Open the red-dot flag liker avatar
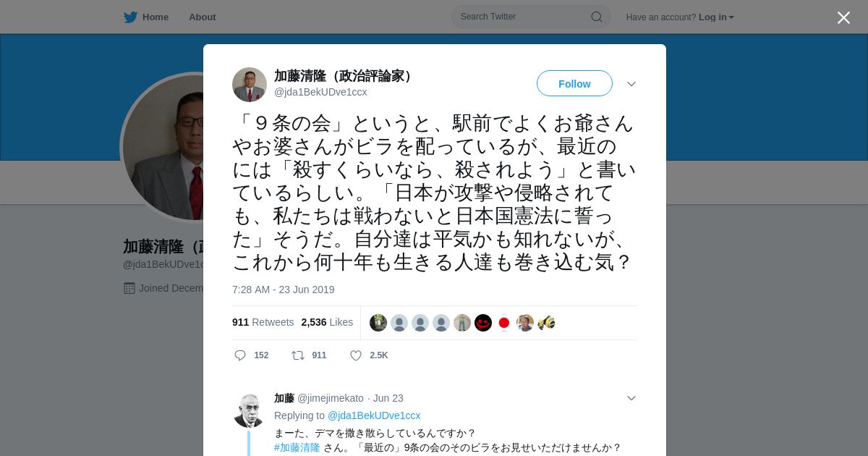 coord(504,323)
